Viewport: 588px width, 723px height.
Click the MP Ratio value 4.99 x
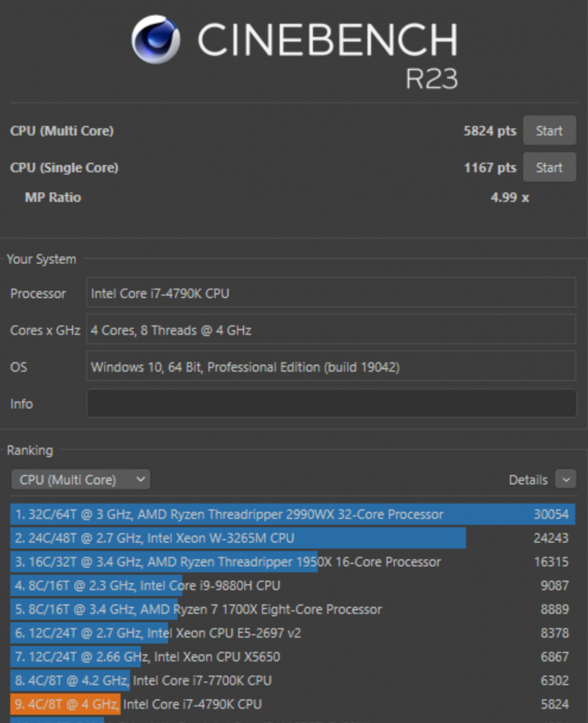(510, 197)
